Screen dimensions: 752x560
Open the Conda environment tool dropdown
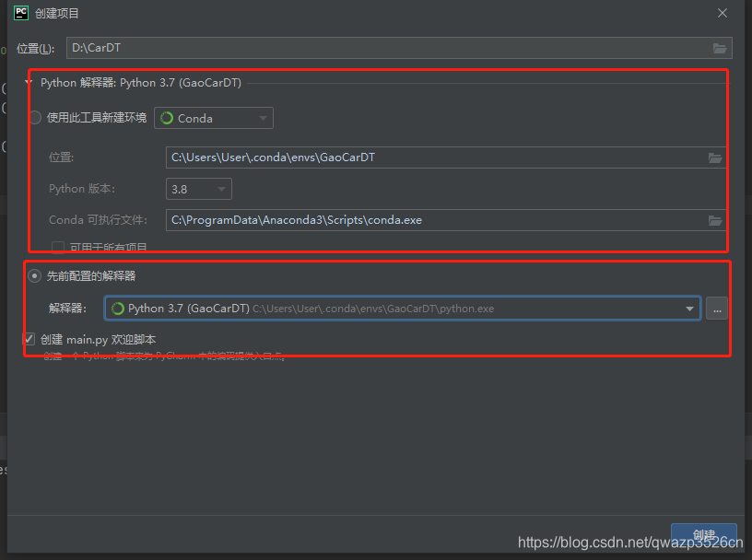pyautogui.click(x=214, y=118)
